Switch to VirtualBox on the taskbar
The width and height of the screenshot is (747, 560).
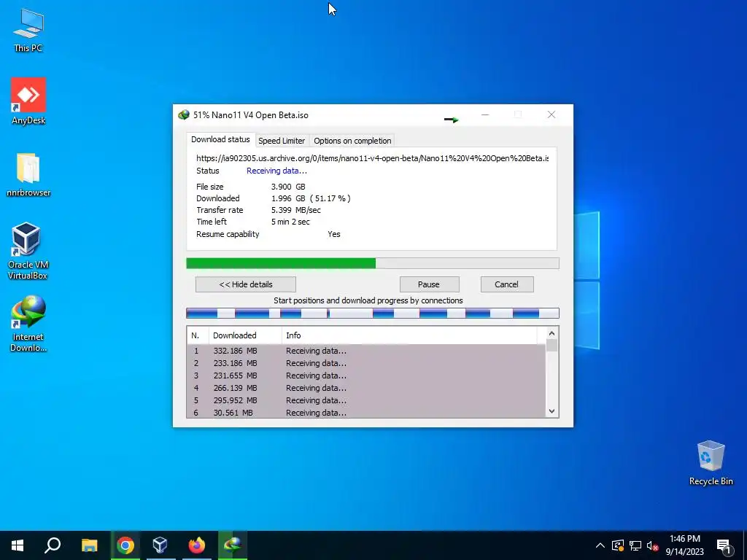[160, 545]
